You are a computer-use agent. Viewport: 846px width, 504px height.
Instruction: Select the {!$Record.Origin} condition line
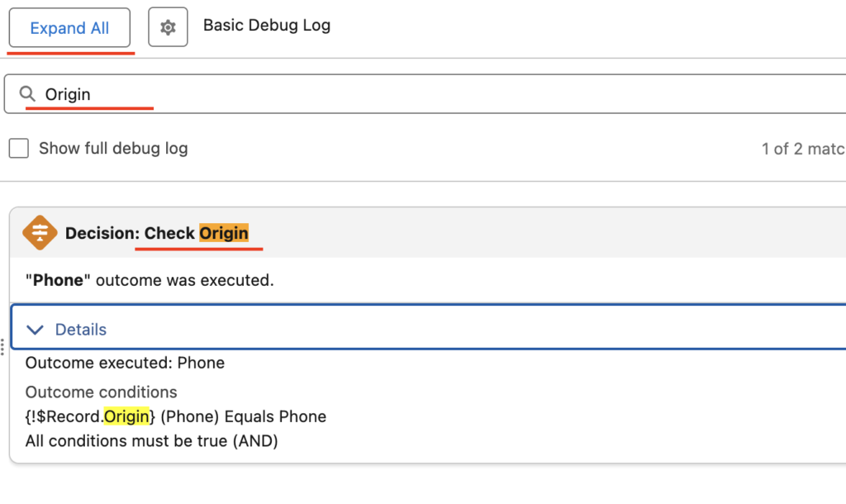click(176, 416)
